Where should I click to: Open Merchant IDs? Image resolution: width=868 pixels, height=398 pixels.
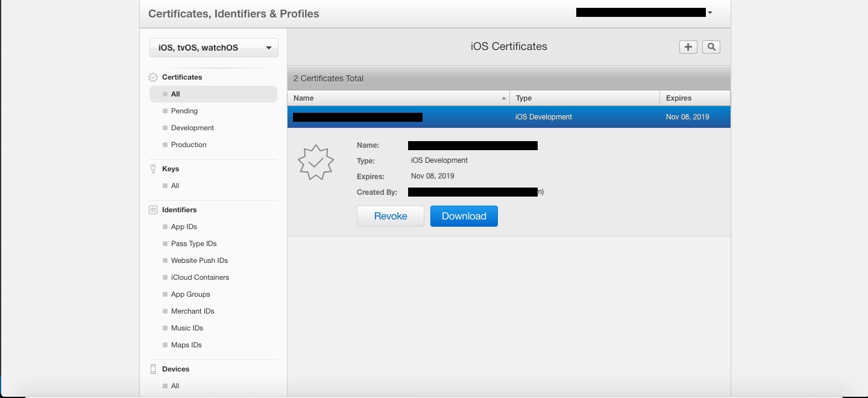pyautogui.click(x=192, y=311)
